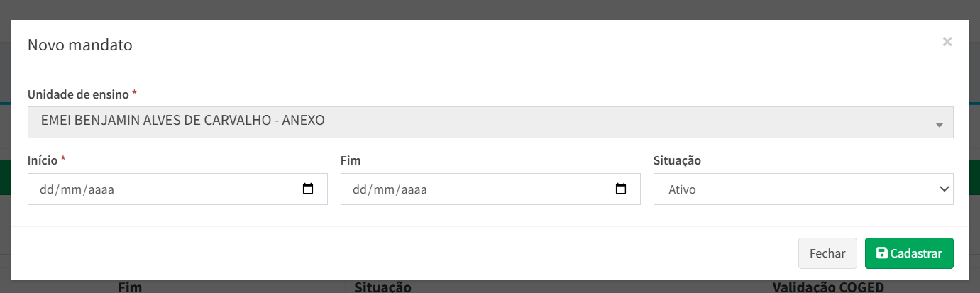Click the Novo mandato dialog title
Image resolution: width=980 pixels, height=293 pixels.
click(79, 45)
